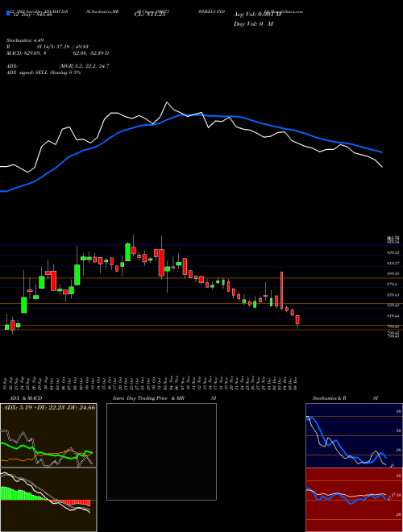Click the blue 12 Day SMA legend square
The height and width of the screenshot is (532, 403).
tap(8, 13)
